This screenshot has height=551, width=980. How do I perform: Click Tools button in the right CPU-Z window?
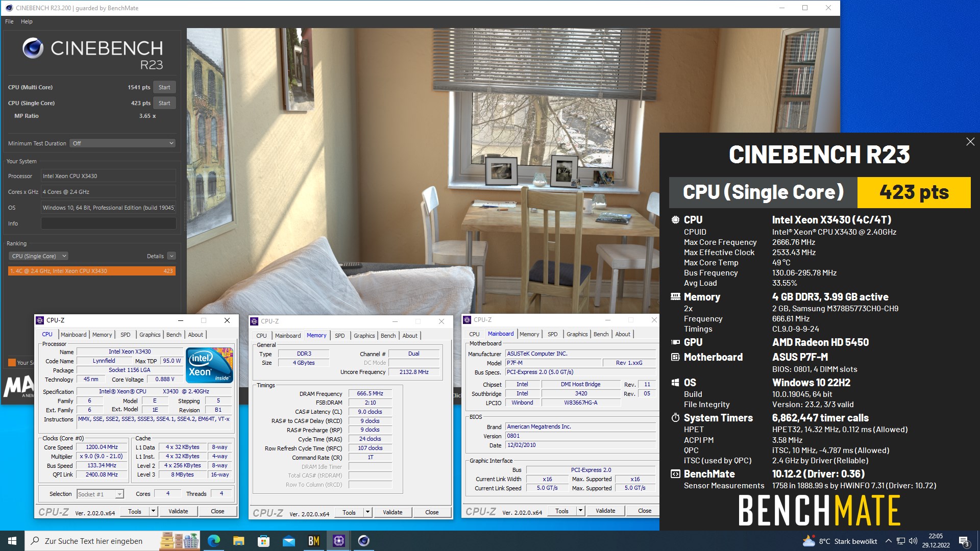562,511
